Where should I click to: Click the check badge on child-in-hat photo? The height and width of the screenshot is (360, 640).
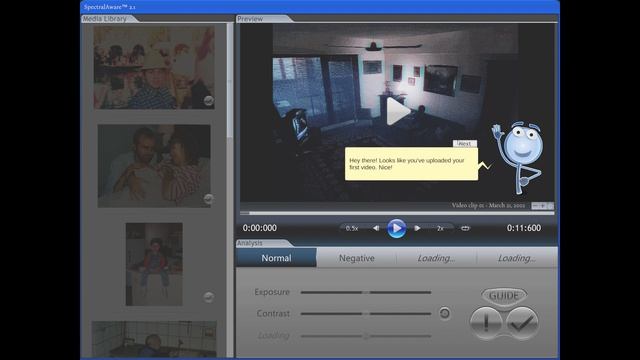(x=209, y=100)
